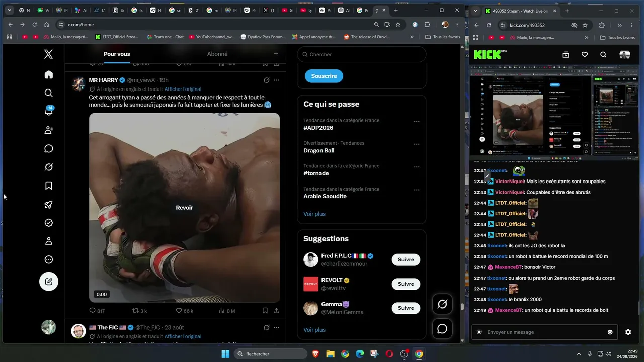Open X notifications bell with badge
This screenshot has height=362, width=644.
pos(49,111)
